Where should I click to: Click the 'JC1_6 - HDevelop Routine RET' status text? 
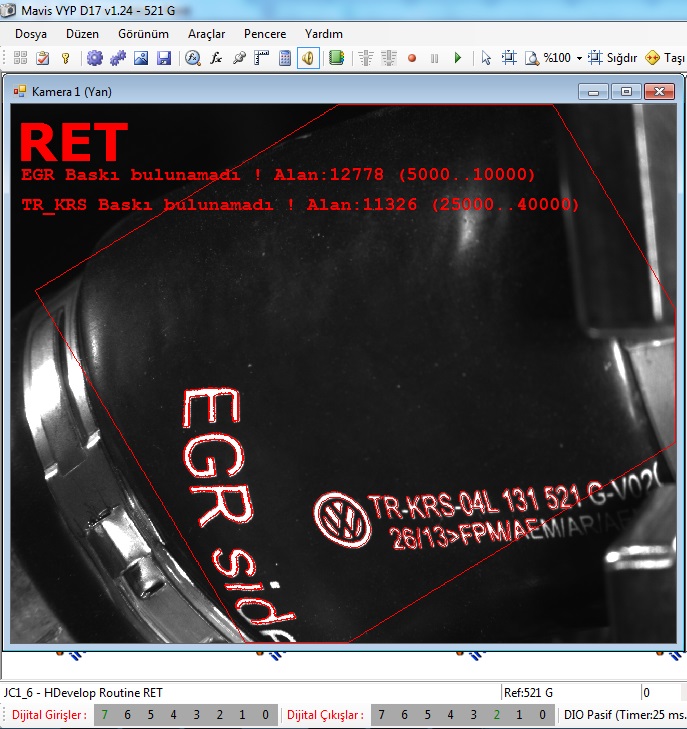(x=83, y=693)
